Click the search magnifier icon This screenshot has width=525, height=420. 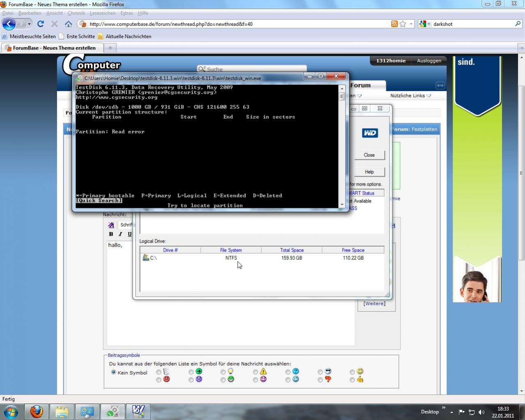click(x=518, y=24)
